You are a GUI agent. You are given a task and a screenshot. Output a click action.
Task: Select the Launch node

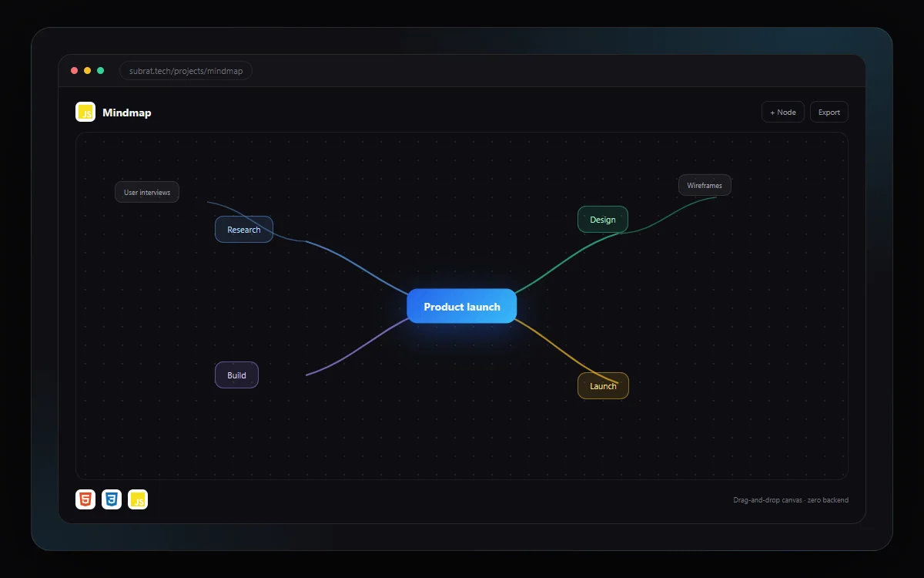click(603, 386)
